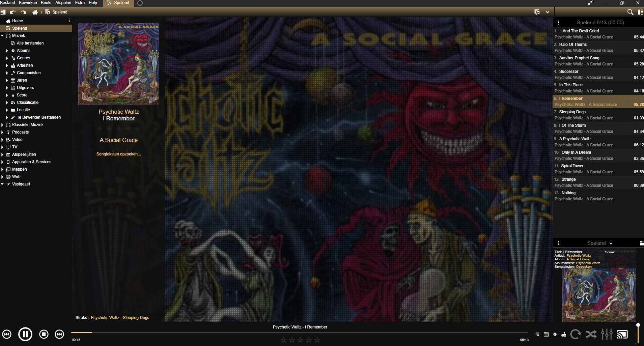Click Albumartiest Psychotic Waltz link in preview
The width and height of the screenshot is (644, 346).
[588, 263]
